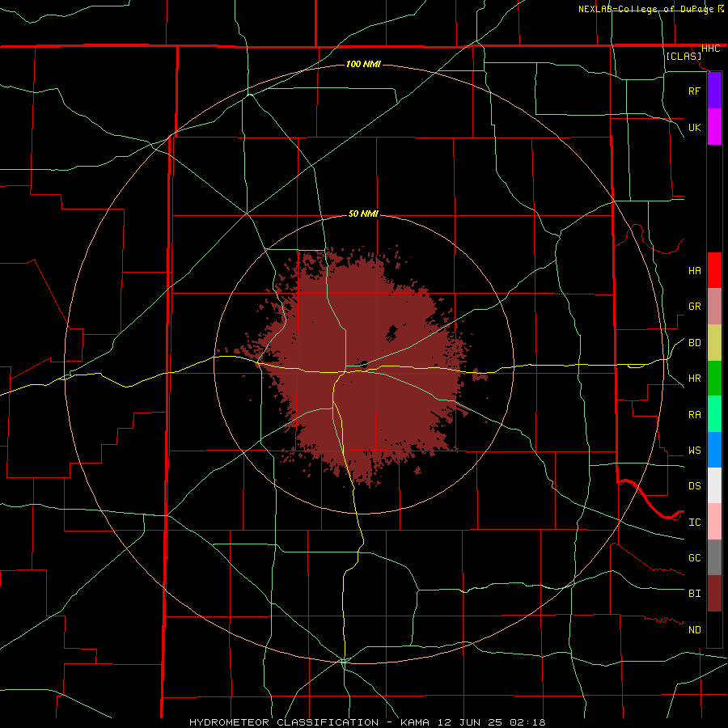This screenshot has height=728, width=728.
Task: Click the WS legend label
Action: tap(694, 451)
